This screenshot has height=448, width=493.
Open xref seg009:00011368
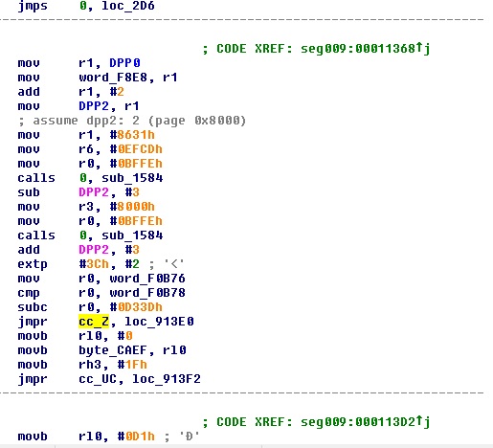[365, 49]
